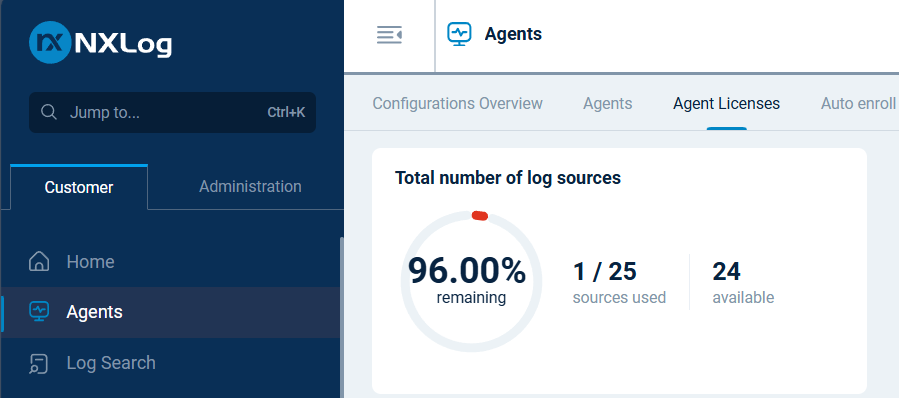Click the 96.00% remaining progress ring
Screen dimensions: 899x398
coord(471,281)
